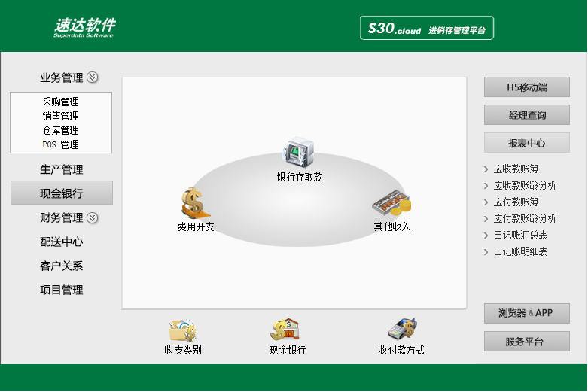Open 销售管理 submenu item
Screen dimensions: 588x392
(61, 116)
